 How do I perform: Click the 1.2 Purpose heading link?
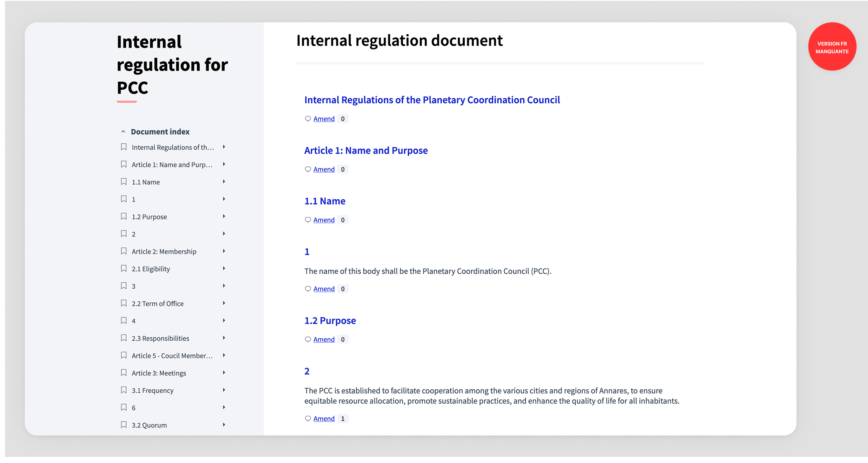[330, 321]
